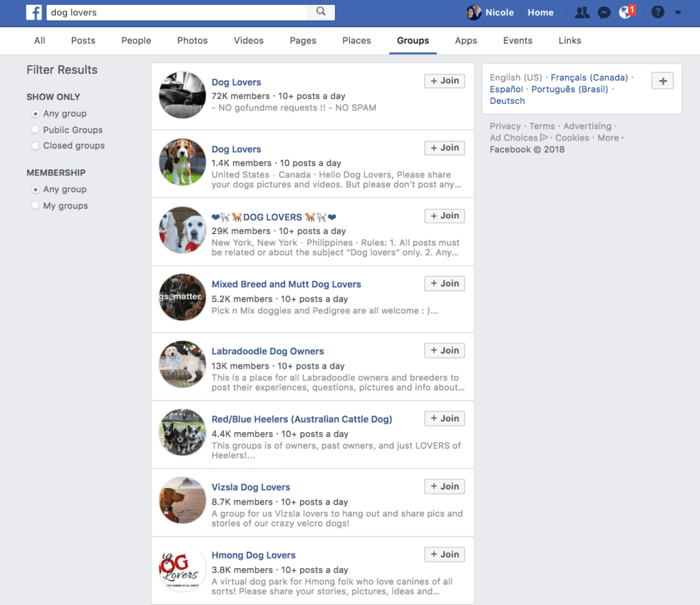The height and width of the screenshot is (605, 700).
Task: Switch to the Events tab
Action: (518, 41)
